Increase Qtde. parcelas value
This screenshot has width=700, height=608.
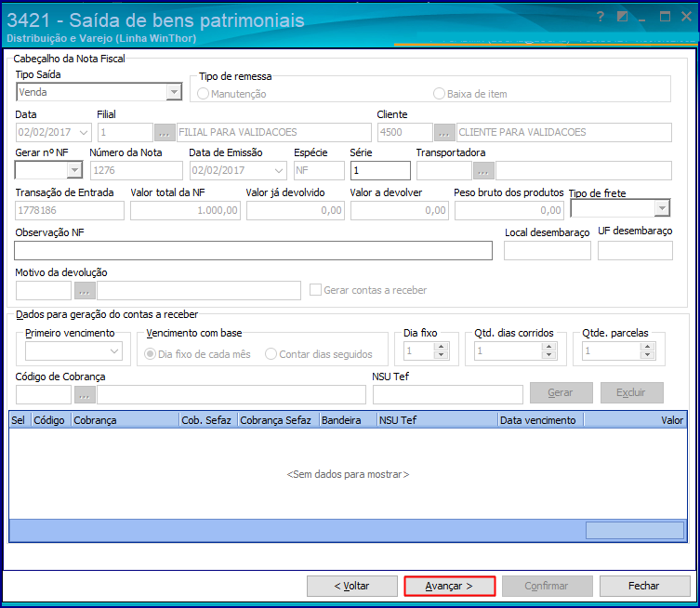click(647, 347)
